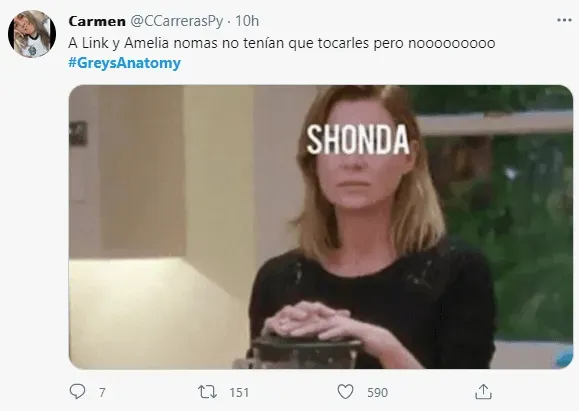
Task: View the 151 retweets count
Action: point(239,392)
